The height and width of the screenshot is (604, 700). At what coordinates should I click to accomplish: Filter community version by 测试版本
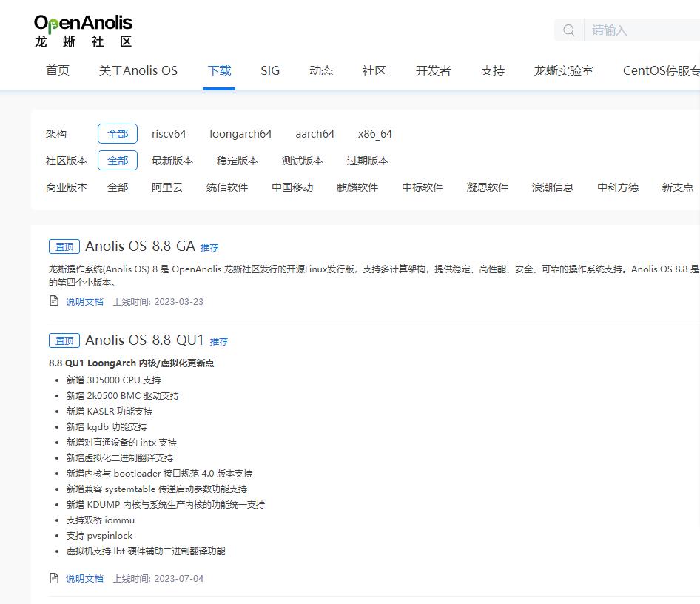tap(303, 161)
